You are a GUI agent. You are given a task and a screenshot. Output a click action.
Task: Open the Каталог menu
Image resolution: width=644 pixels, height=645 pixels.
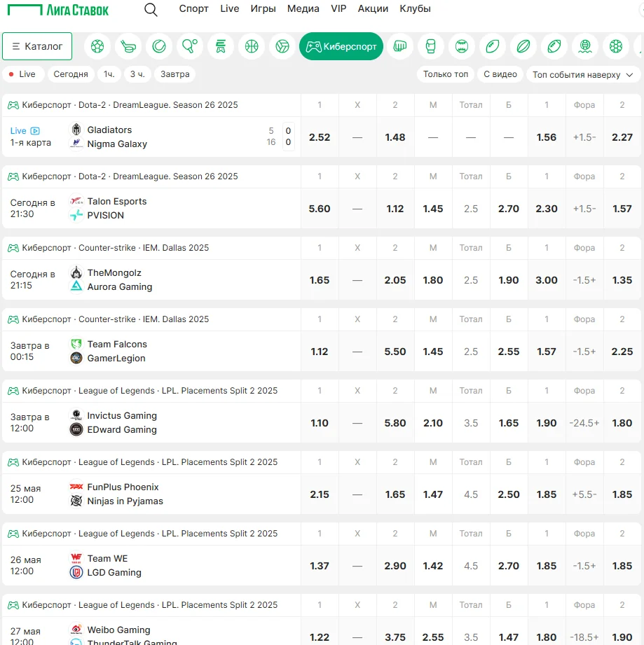coord(37,46)
